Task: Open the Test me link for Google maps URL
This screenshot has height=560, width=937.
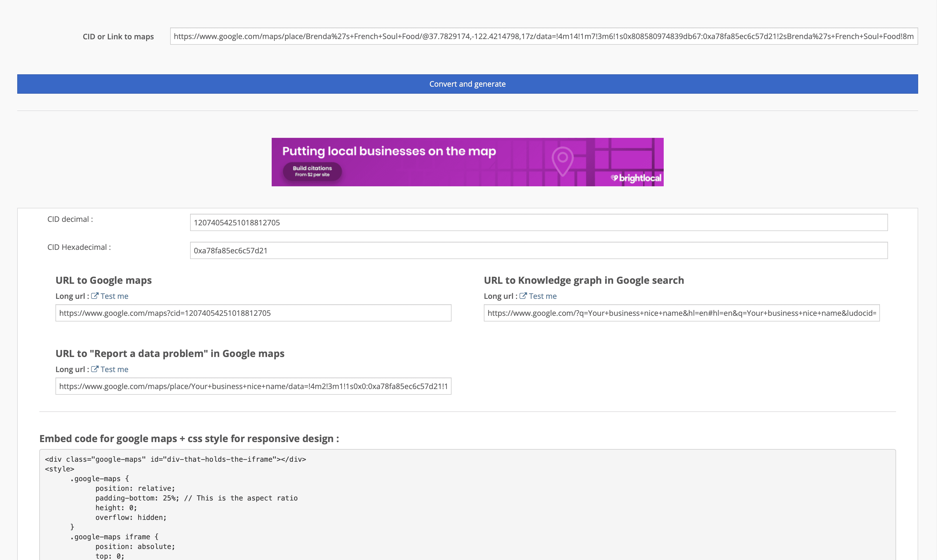Action: pos(114,296)
